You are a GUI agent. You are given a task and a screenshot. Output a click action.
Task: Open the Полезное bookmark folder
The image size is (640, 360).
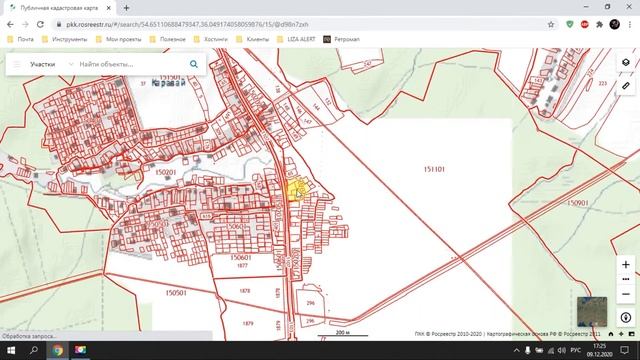coord(168,39)
